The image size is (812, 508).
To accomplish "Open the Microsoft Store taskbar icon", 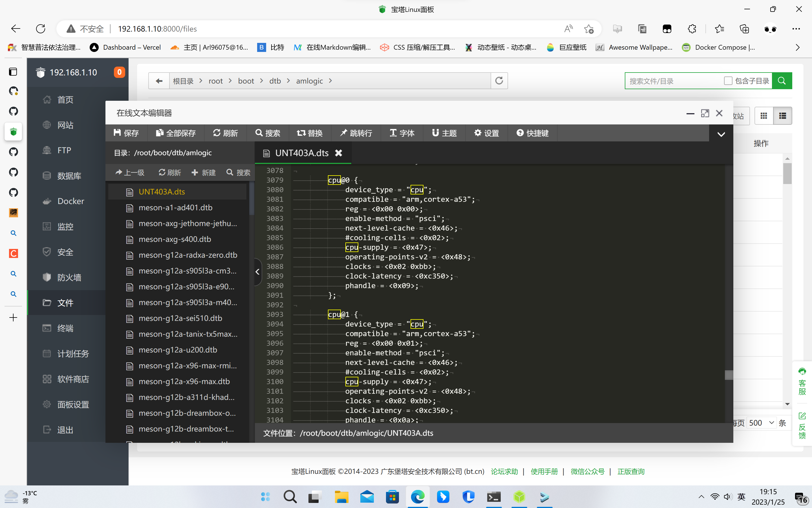I will (x=392, y=497).
